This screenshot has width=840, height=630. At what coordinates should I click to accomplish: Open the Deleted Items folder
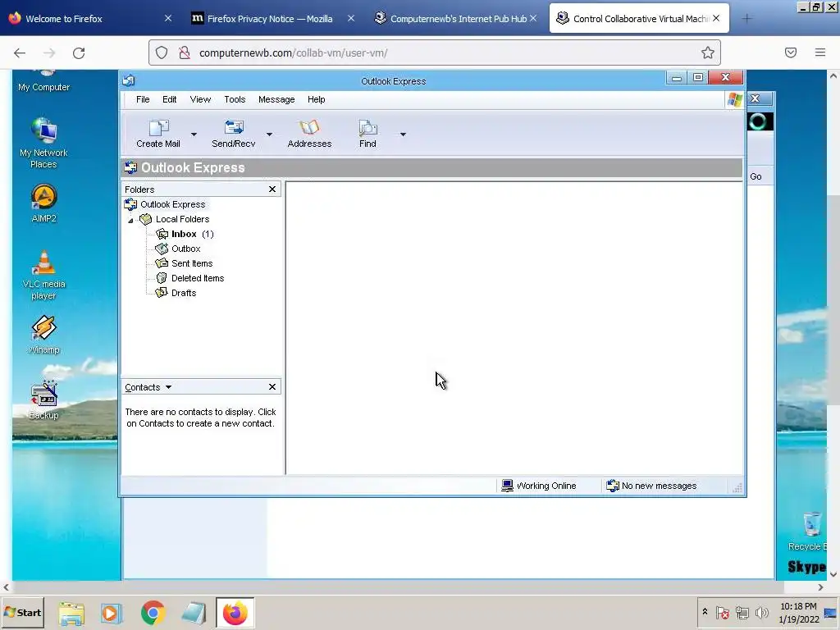tap(198, 278)
